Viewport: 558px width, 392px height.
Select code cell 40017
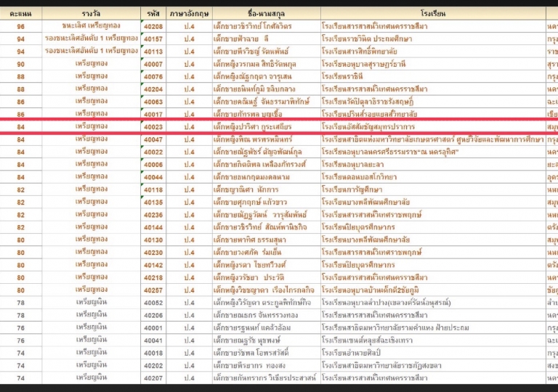pyautogui.click(x=153, y=114)
